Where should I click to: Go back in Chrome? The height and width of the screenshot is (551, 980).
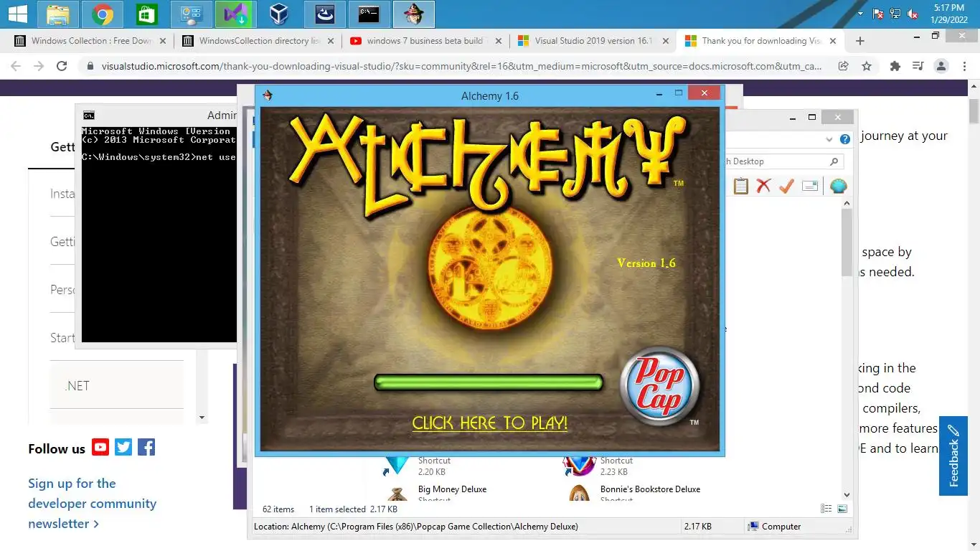(x=16, y=66)
